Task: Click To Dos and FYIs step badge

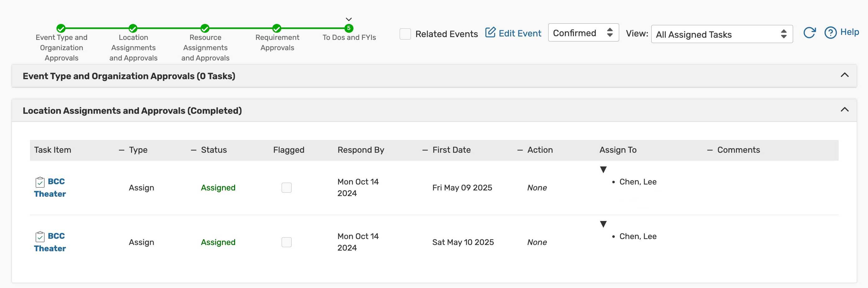Action: click(x=349, y=28)
